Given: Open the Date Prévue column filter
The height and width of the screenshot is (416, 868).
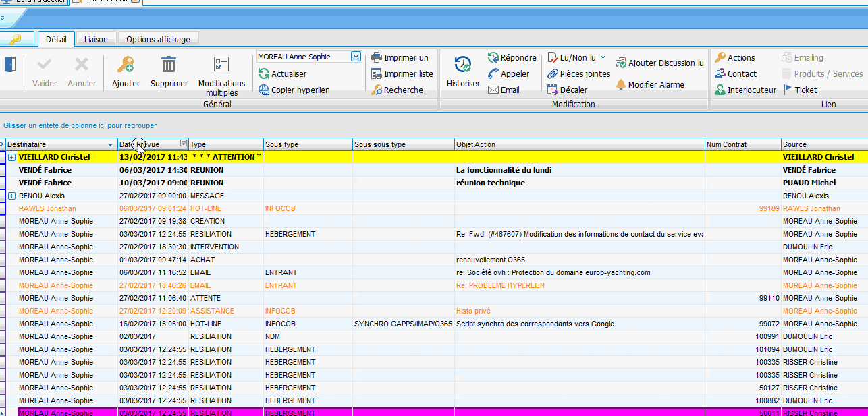Looking at the screenshot, I should [x=183, y=144].
